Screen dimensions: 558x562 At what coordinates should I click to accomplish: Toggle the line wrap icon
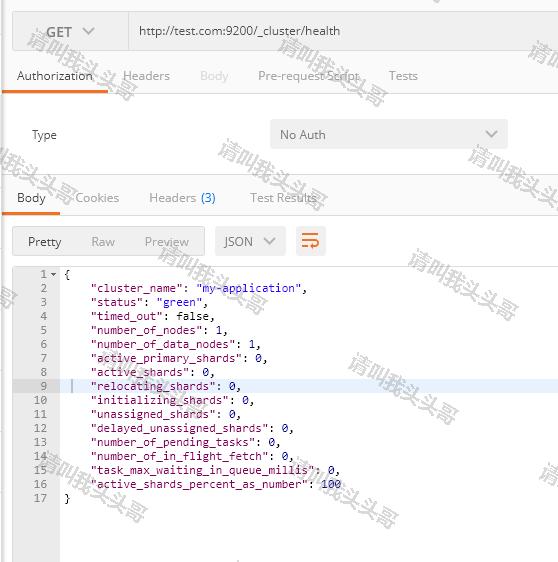(x=310, y=241)
